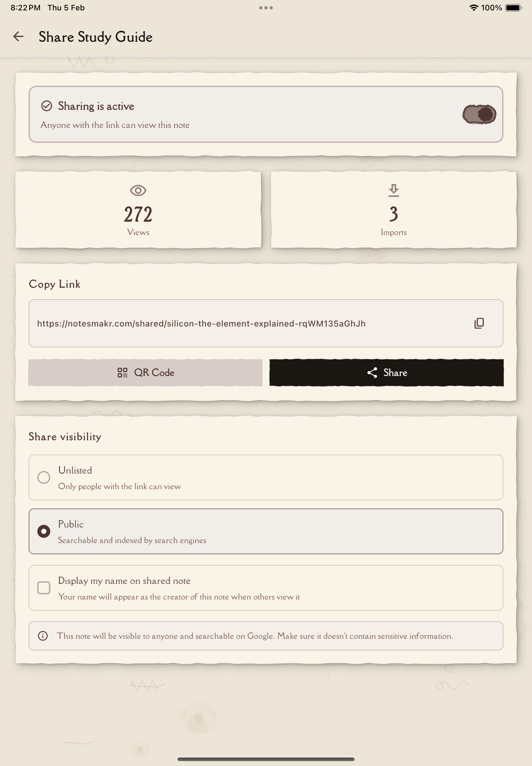Tap the back arrow icon

click(18, 37)
